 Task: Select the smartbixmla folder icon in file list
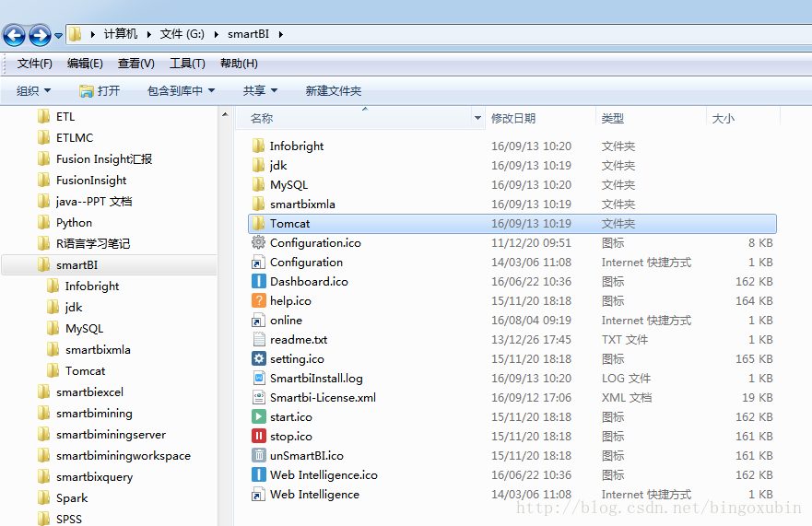[x=258, y=204]
